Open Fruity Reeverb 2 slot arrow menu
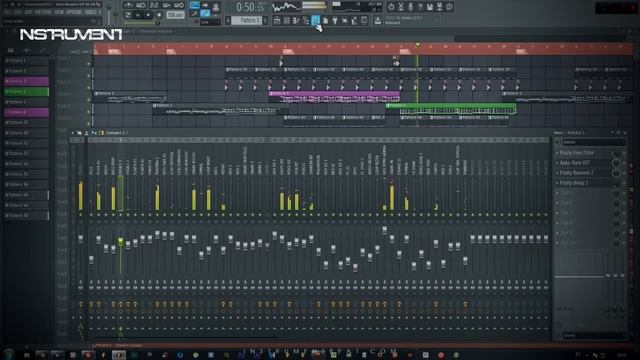640x360 pixels. tap(558, 173)
